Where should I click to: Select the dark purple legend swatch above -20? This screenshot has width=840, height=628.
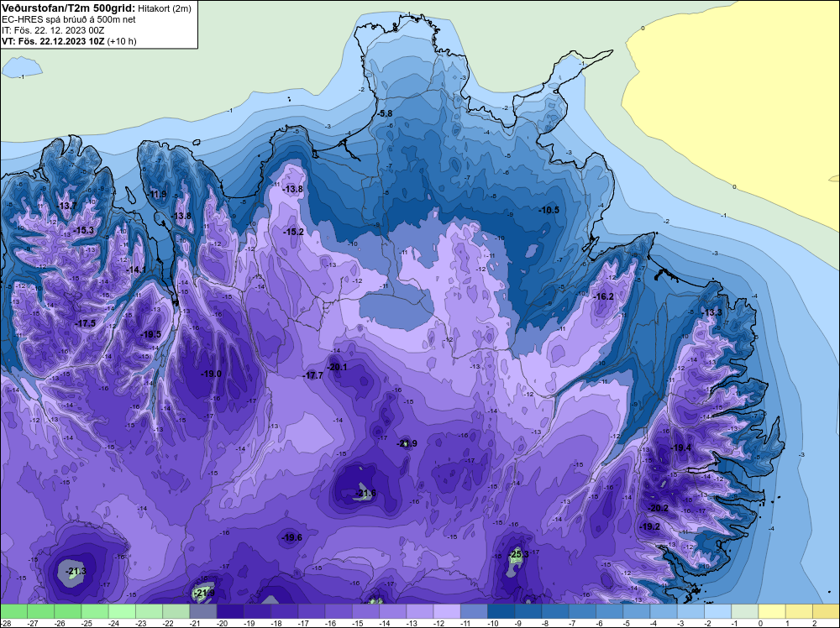(230, 611)
